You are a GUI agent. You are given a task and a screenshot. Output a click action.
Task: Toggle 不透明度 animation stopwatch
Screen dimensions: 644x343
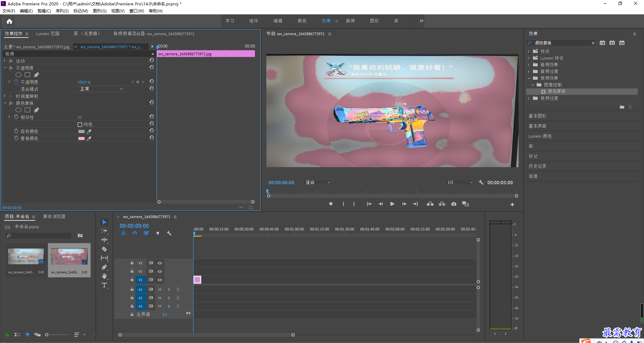coord(16,82)
